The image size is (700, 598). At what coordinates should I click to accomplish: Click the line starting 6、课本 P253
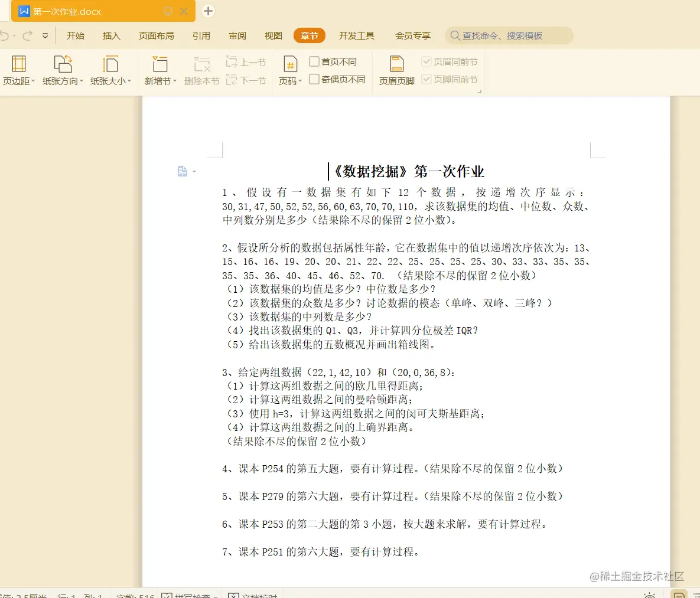pos(385,524)
